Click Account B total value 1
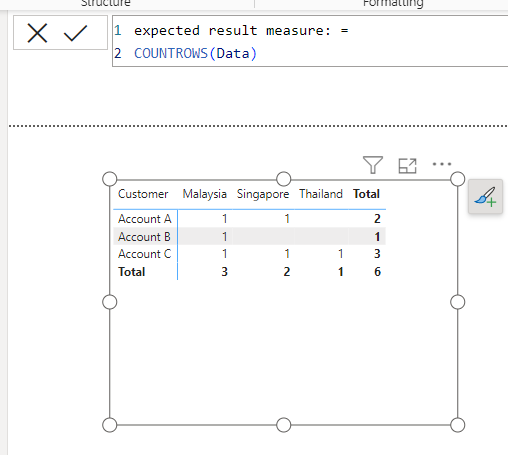This screenshot has width=508, height=455. point(377,237)
